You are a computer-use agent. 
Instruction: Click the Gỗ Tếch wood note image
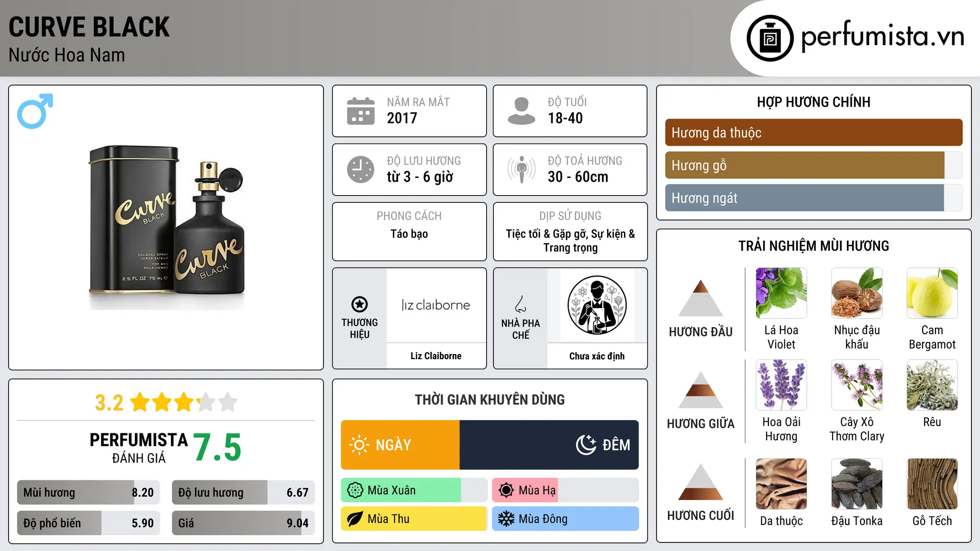click(x=932, y=484)
